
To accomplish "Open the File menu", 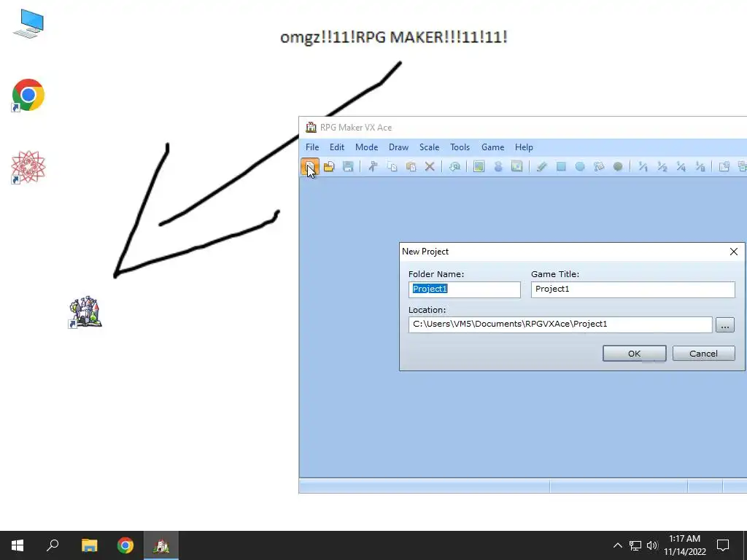I will point(312,147).
